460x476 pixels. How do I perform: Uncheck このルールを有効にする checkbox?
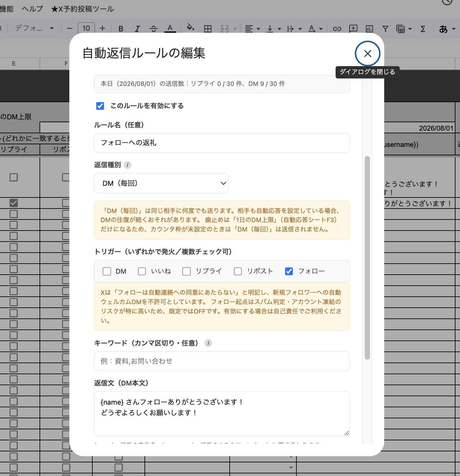click(x=100, y=106)
